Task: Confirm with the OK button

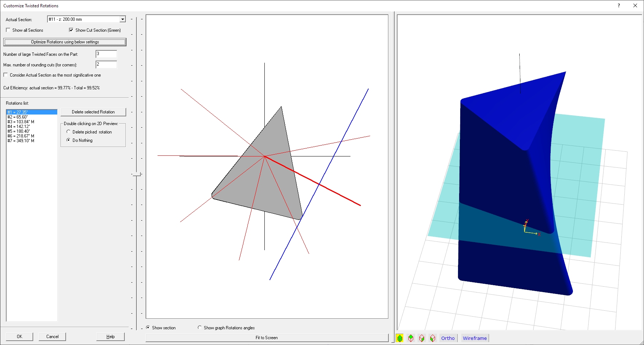Action: click(x=19, y=337)
